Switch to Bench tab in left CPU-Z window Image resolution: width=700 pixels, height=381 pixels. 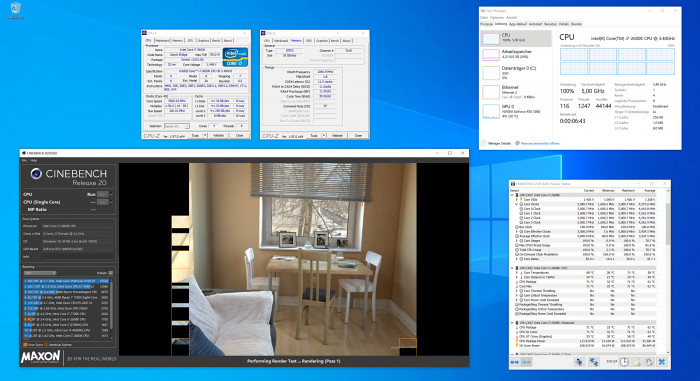[x=216, y=41]
